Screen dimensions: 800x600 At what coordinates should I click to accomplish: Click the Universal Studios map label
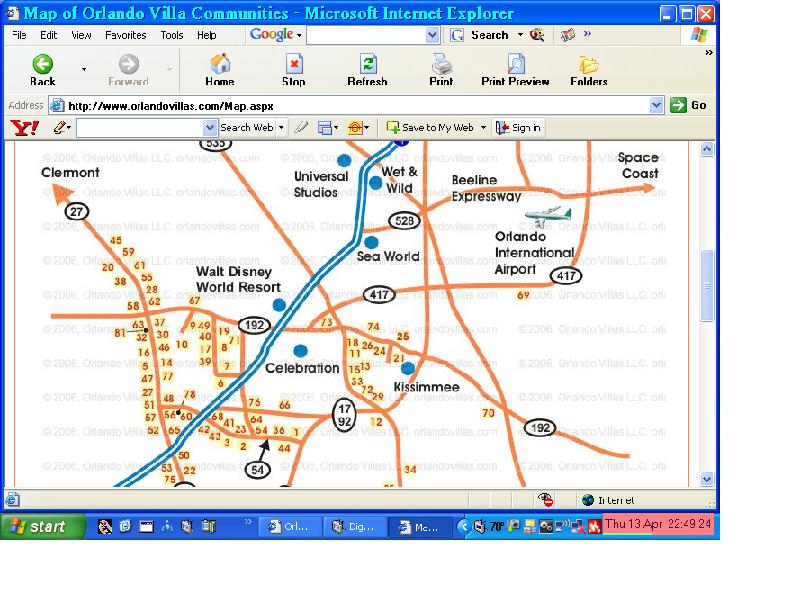point(321,184)
